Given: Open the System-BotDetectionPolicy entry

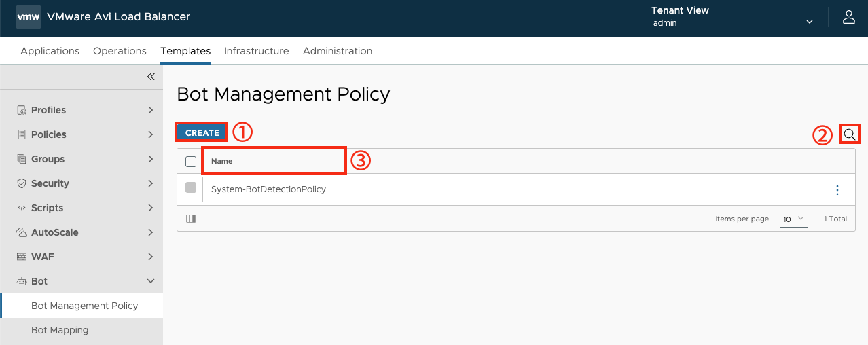Looking at the screenshot, I should tap(269, 189).
